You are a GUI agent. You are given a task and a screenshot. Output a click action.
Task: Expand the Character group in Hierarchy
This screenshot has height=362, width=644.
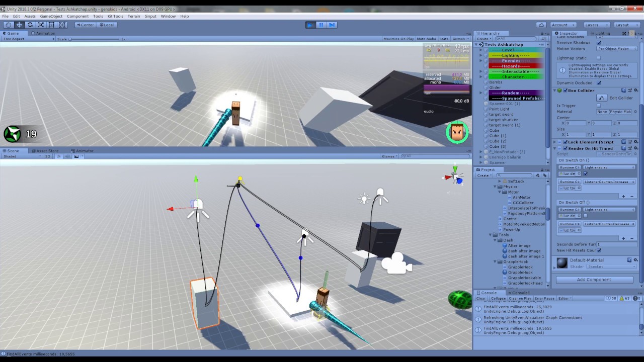(481, 77)
